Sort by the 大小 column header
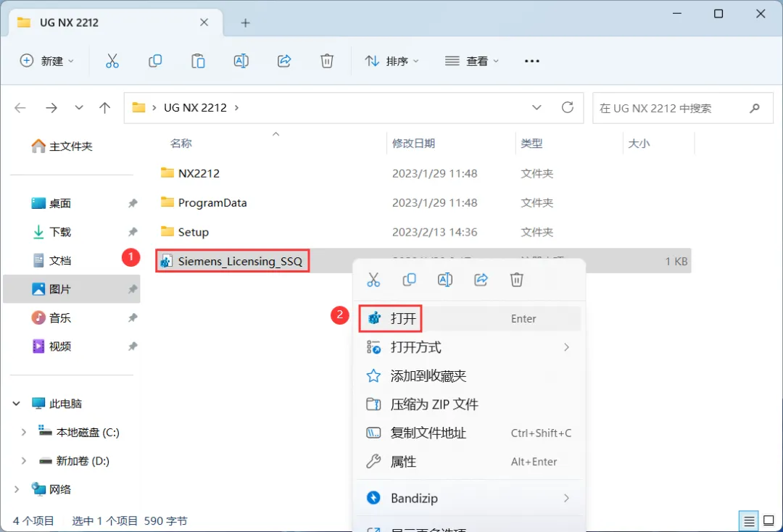This screenshot has height=532, width=783. pos(639,144)
